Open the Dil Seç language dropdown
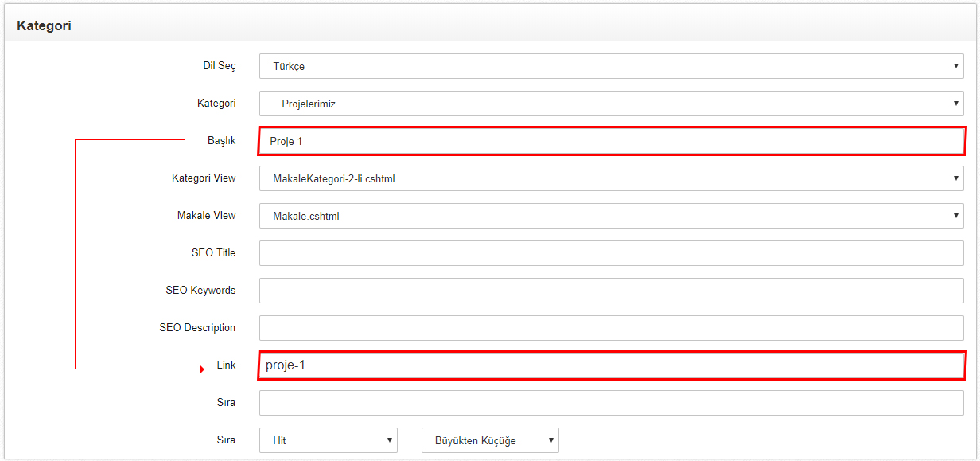The width and height of the screenshot is (980, 461). point(612,66)
